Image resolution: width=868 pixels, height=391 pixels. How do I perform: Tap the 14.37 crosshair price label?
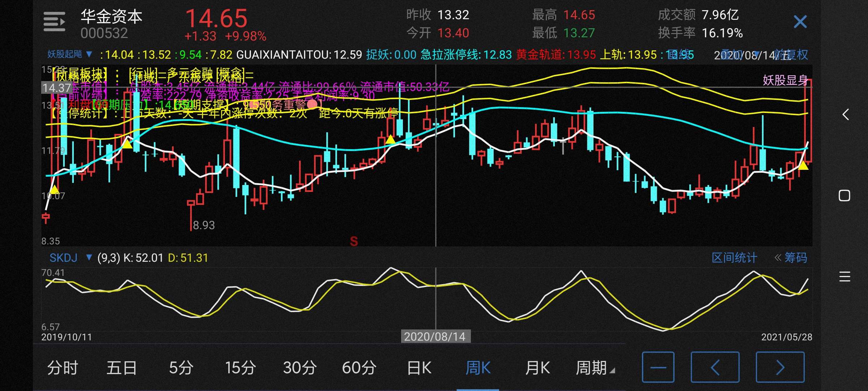tap(56, 88)
